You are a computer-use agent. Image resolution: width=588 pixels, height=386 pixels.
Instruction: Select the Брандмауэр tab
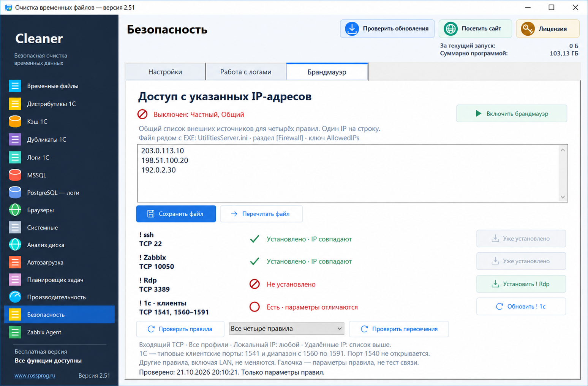pos(327,72)
